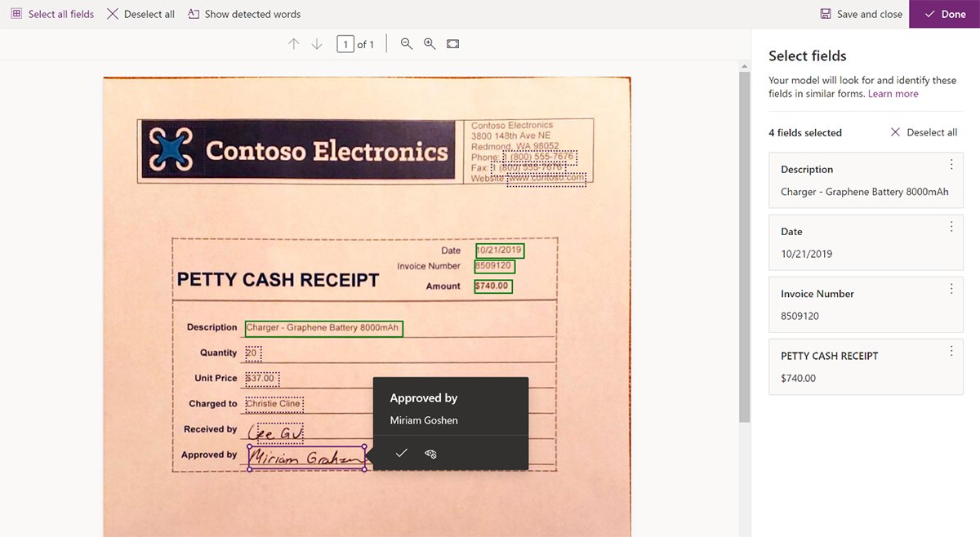
Task: Click Save and close
Action: (x=860, y=14)
